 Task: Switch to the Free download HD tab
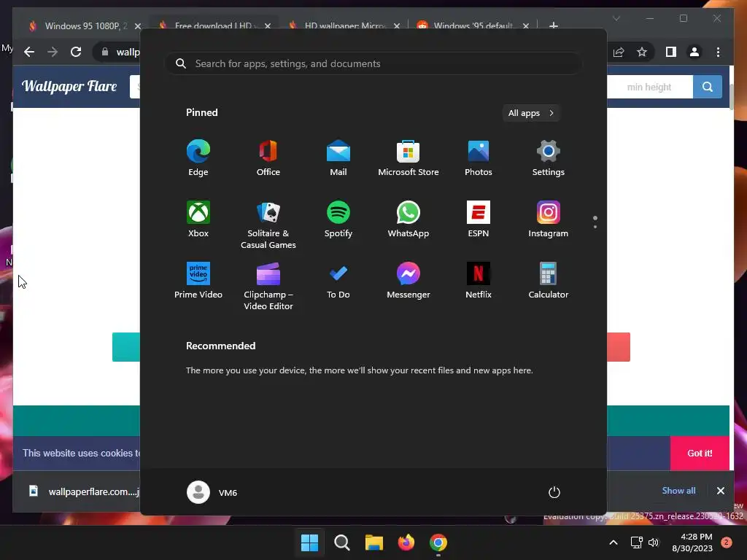pos(213,26)
